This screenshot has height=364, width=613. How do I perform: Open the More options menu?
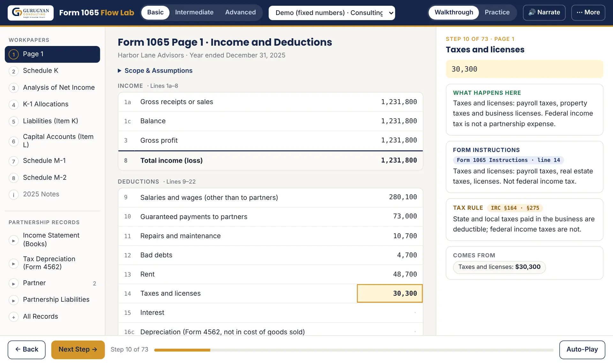[x=588, y=12]
